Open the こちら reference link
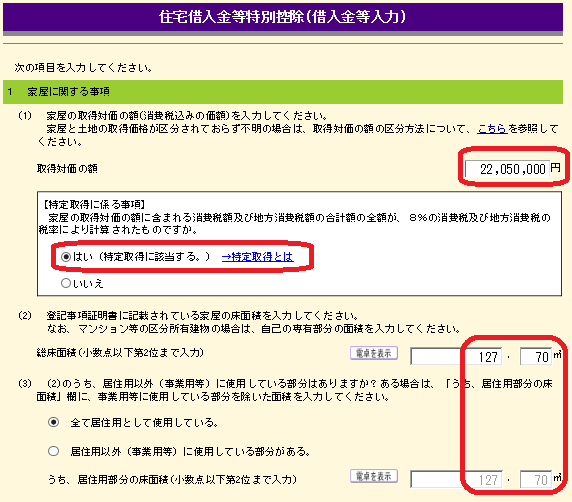Image resolution: width=572 pixels, height=502 pixels. 492,129
